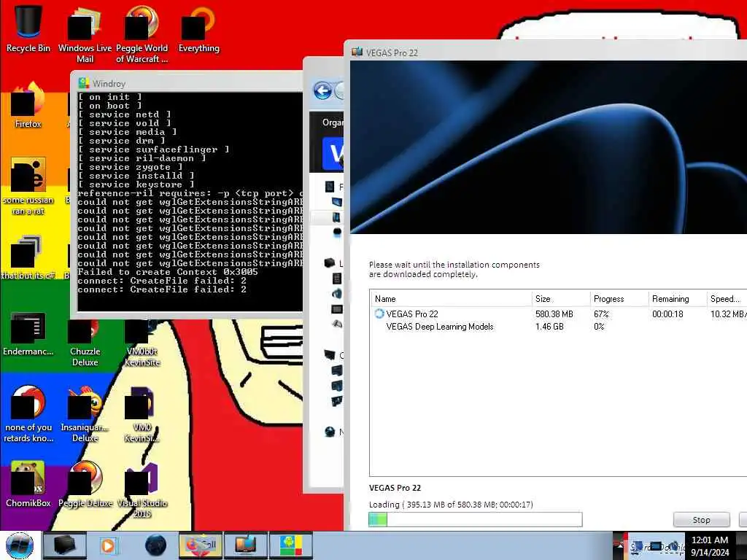Image resolution: width=747 pixels, height=560 pixels.
Task: Click the Windroy window title bar
Action: (189, 83)
